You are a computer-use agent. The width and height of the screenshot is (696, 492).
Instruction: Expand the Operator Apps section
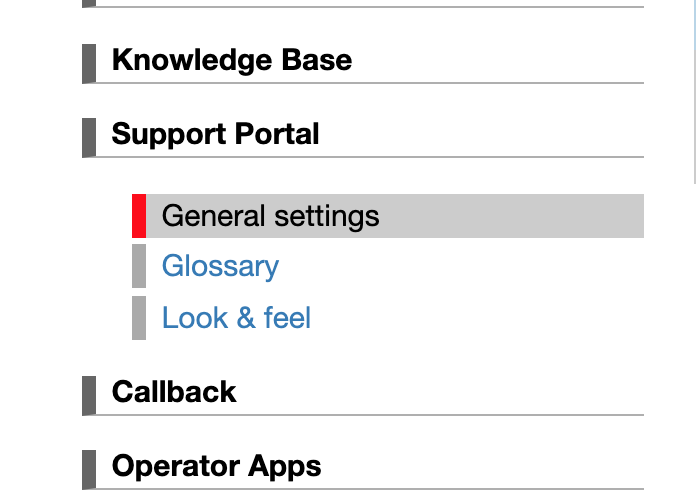[x=216, y=466]
